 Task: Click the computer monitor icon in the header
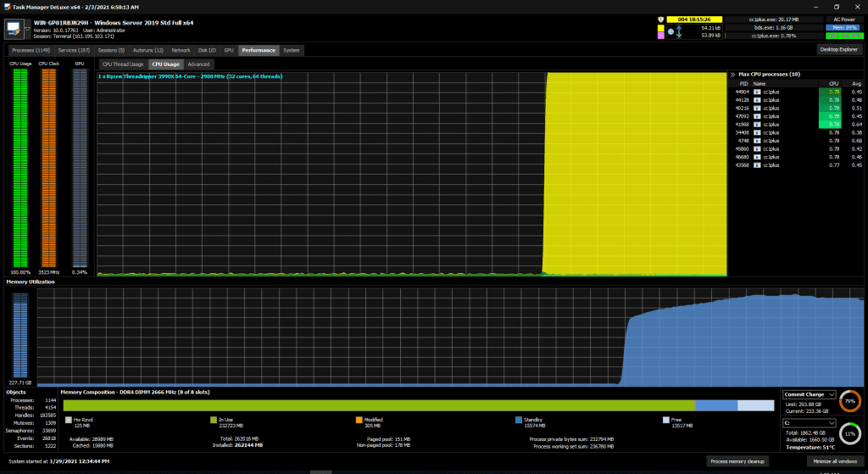coord(14,30)
